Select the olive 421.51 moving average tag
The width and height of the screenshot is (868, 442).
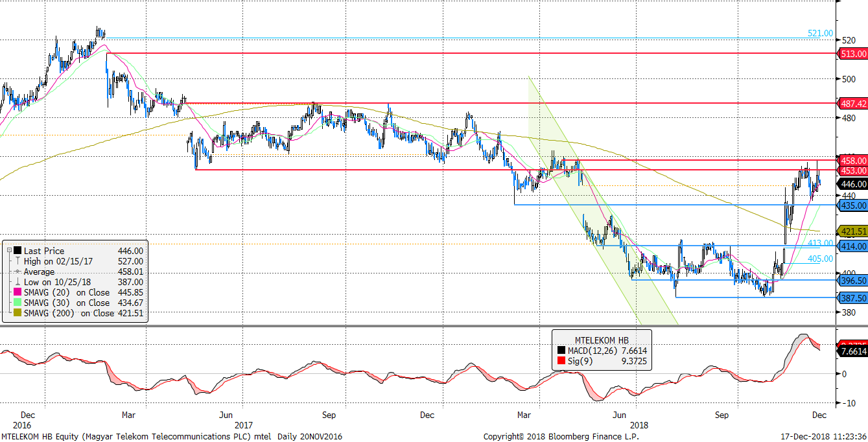[853, 231]
